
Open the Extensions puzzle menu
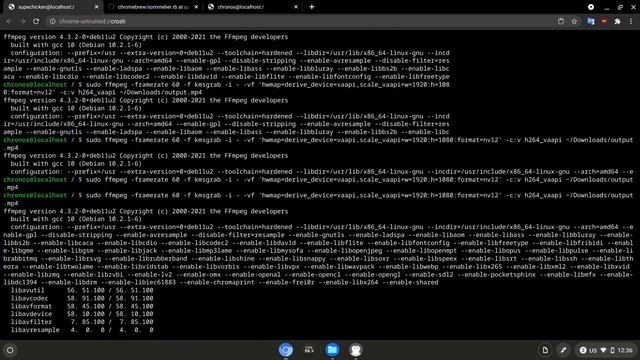pyautogui.click(x=617, y=21)
